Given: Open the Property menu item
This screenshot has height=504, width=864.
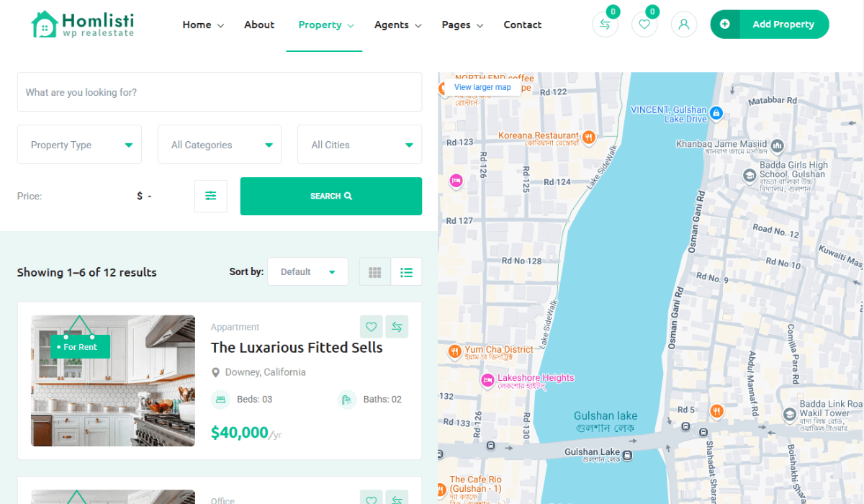Looking at the screenshot, I should point(320,24).
